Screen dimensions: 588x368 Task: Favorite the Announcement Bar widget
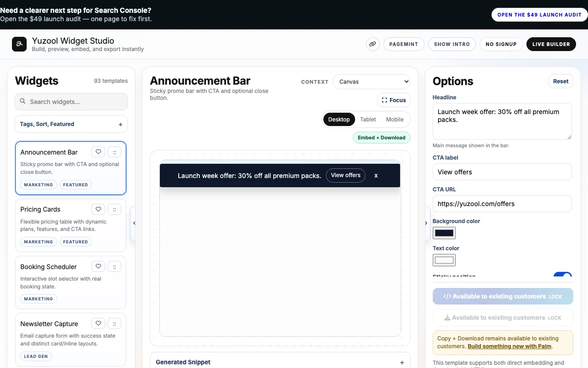tap(98, 152)
